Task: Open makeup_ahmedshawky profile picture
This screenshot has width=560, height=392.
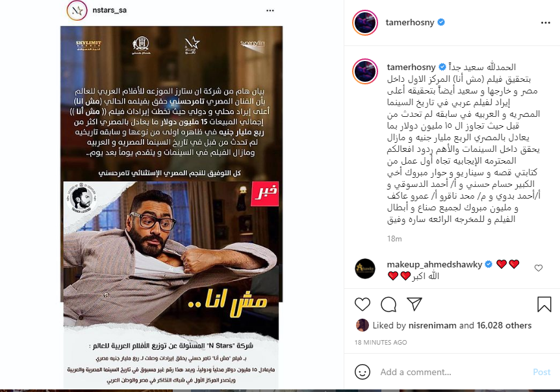Action: (x=365, y=269)
